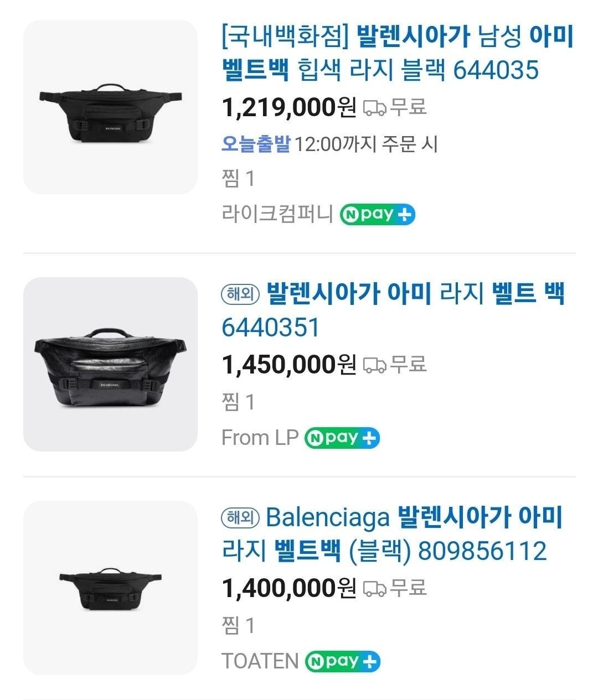Click the 오늘출발 same-day shipping label

point(256,144)
